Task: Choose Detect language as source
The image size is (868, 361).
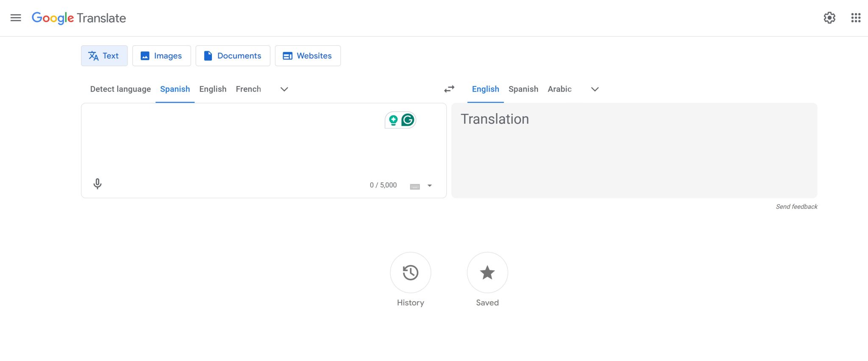Action: pos(120,89)
